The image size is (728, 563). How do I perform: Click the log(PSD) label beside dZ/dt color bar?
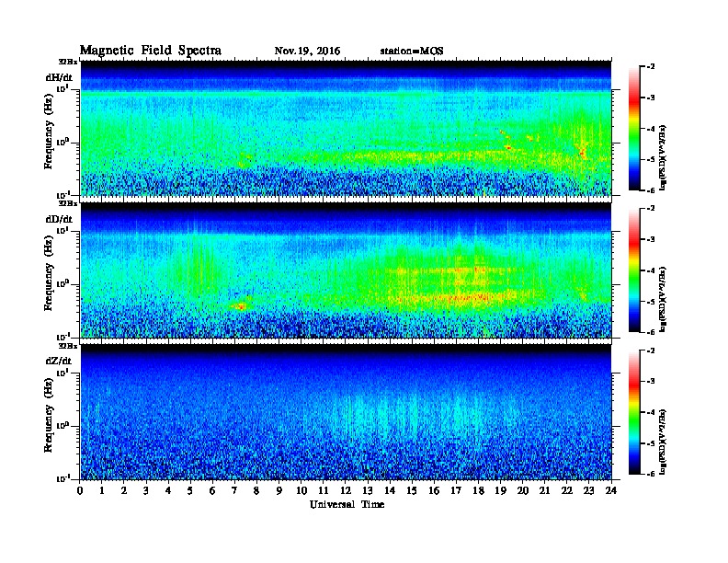click(x=664, y=442)
